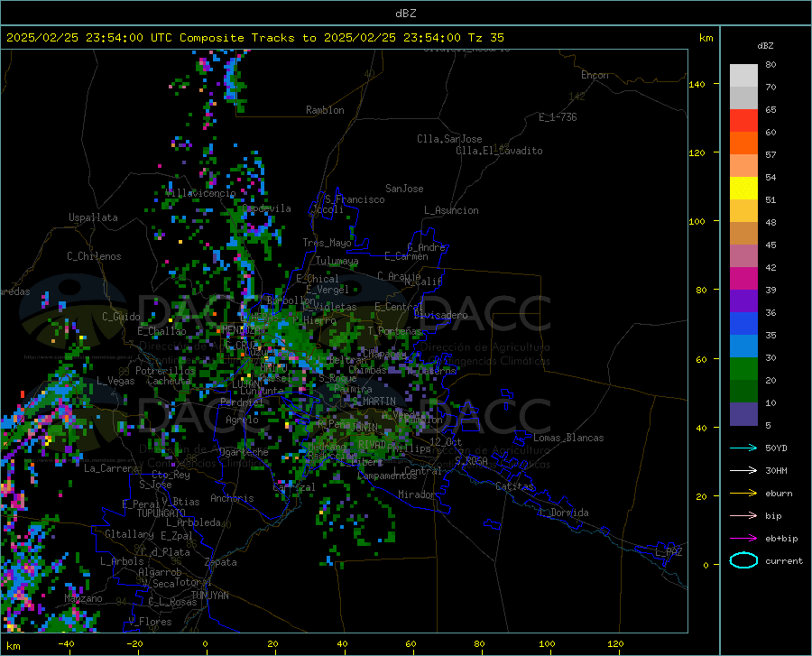Image resolution: width=812 pixels, height=656 pixels.
Task: Click the 'C_Guido' map label
Action: click(x=121, y=317)
